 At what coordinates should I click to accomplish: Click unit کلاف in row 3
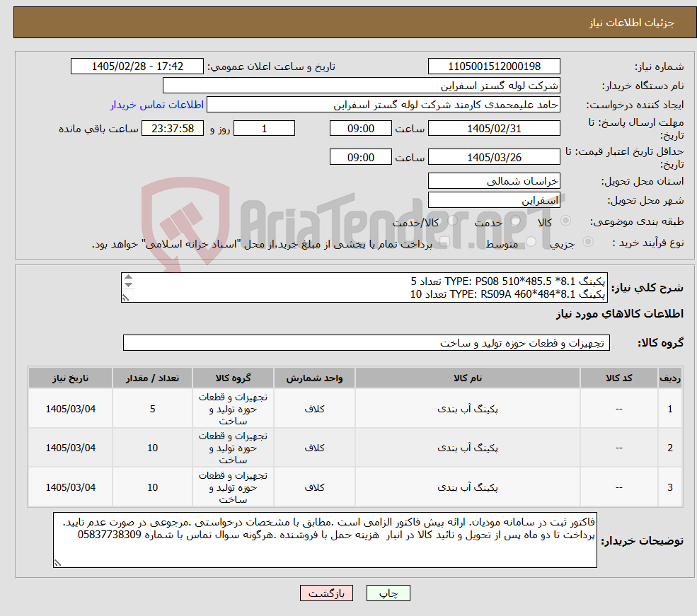pyautogui.click(x=314, y=487)
